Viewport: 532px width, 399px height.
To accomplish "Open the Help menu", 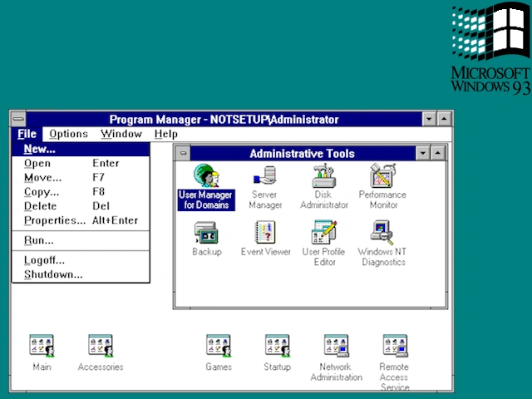I will pos(166,134).
